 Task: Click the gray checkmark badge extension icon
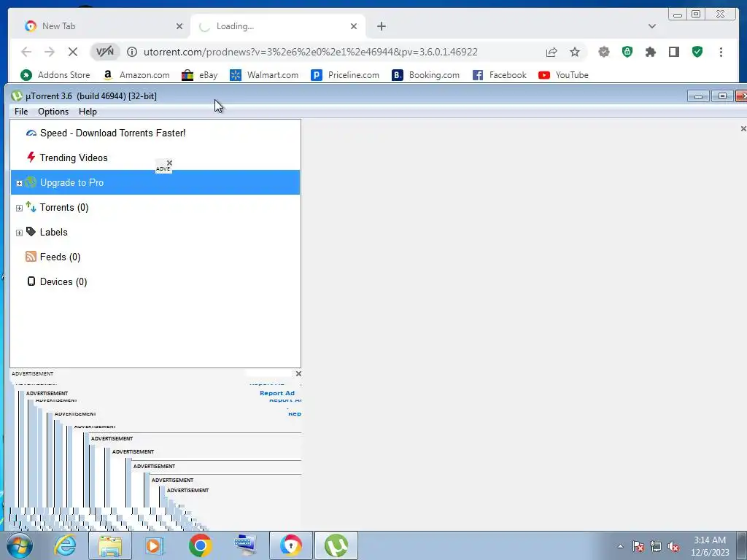[x=604, y=52]
